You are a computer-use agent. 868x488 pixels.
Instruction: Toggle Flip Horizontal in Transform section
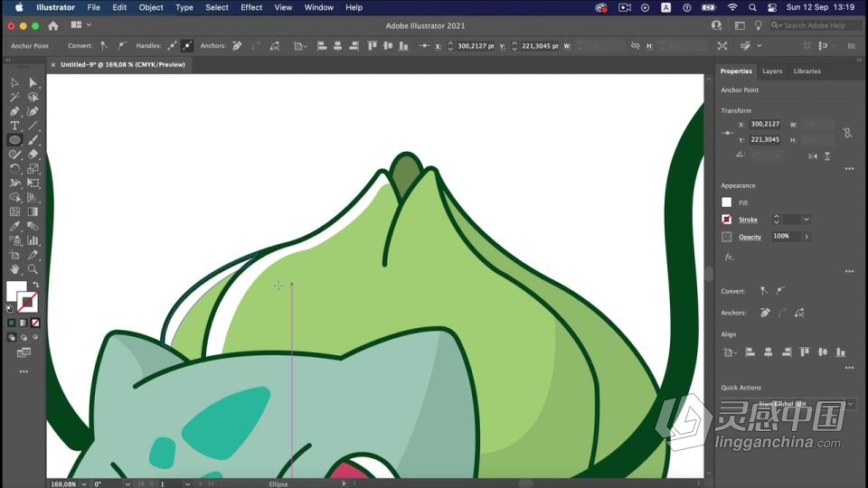(x=813, y=156)
